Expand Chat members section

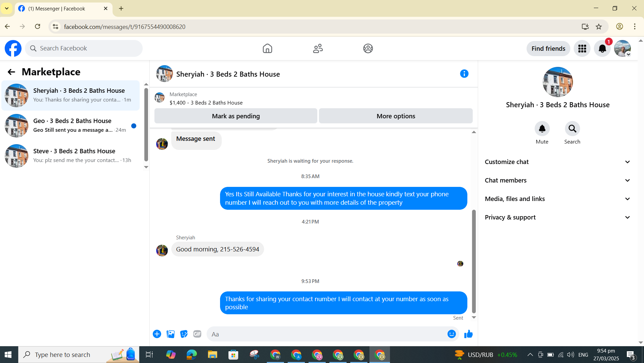click(558, 180)
